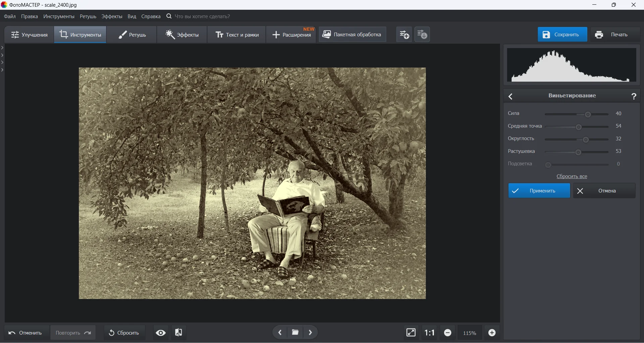Toggle the before/after compare icon

(179, 333)
